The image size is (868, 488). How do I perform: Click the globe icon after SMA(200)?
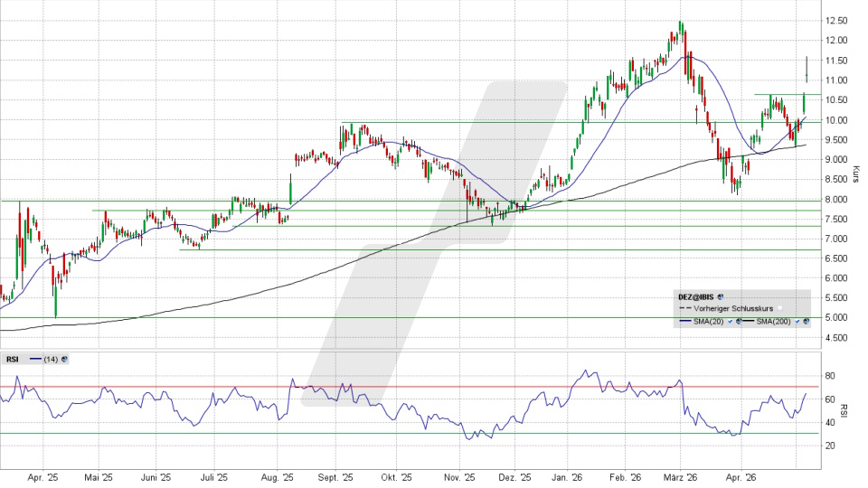(x=806, y=322)
